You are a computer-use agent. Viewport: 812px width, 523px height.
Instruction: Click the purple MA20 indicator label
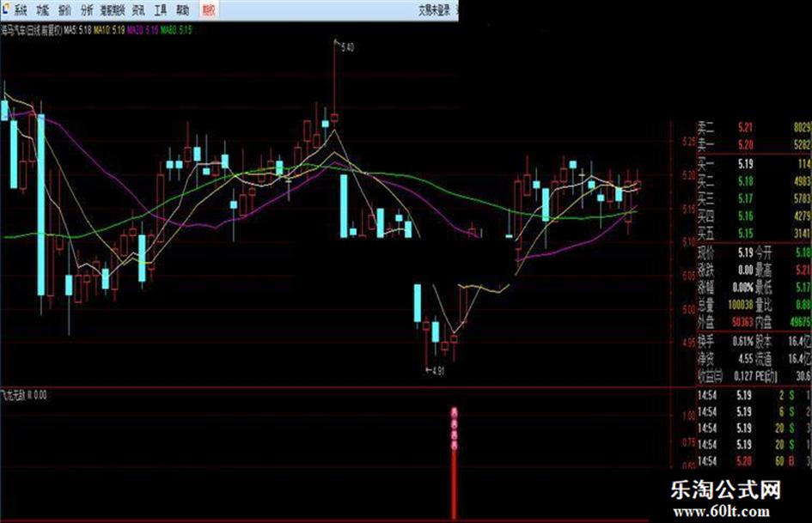[x=143, y=31]
